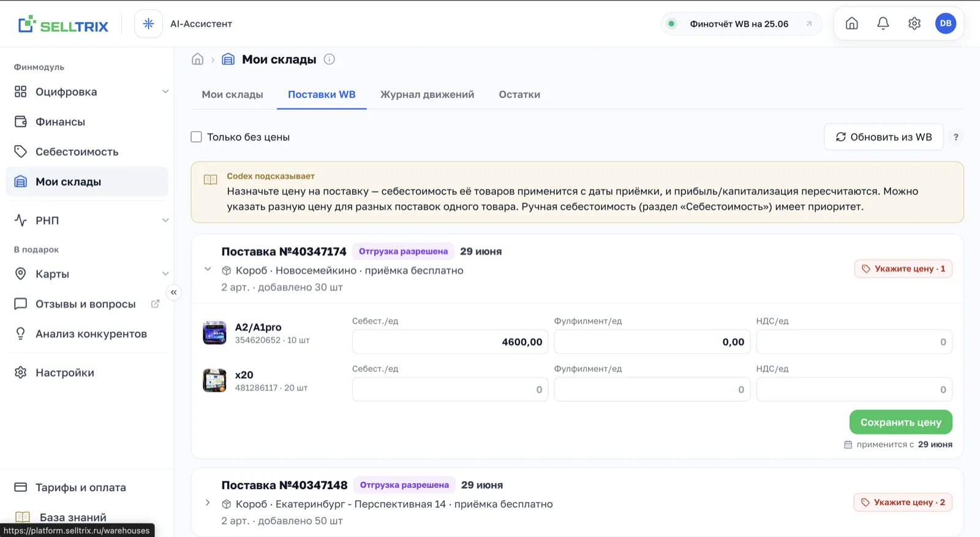This screenshot has height=537, width=980.
Task: Click Сохранить цену button
Action: pos(900,422)
